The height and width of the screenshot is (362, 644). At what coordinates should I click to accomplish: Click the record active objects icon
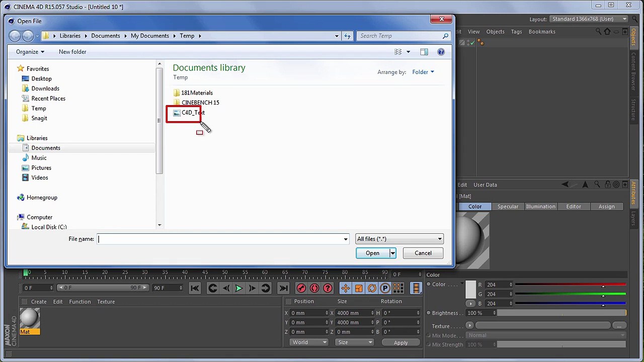coord(301,288)
